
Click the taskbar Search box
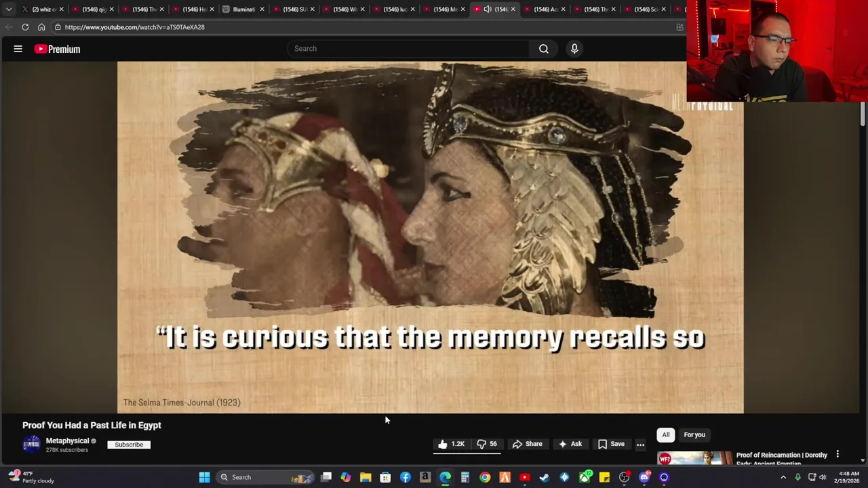tap(264, 477)
